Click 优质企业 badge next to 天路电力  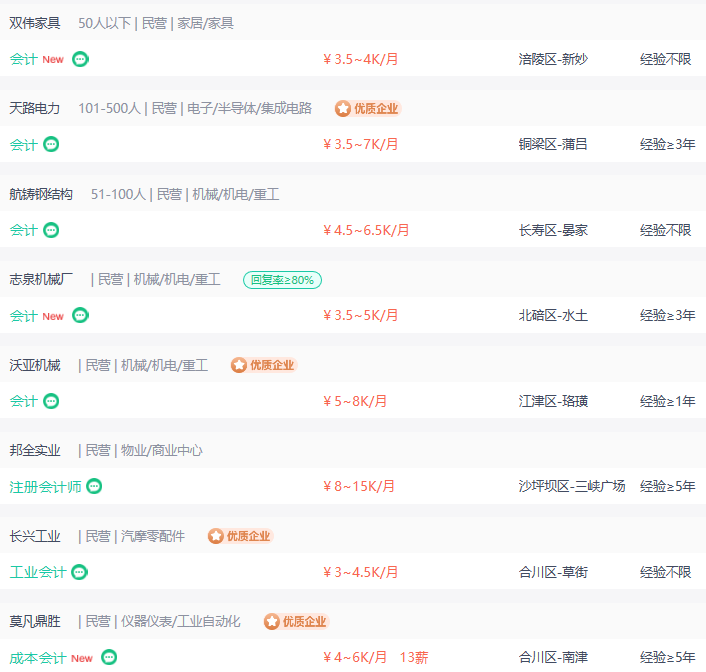(x=368, y=109)
